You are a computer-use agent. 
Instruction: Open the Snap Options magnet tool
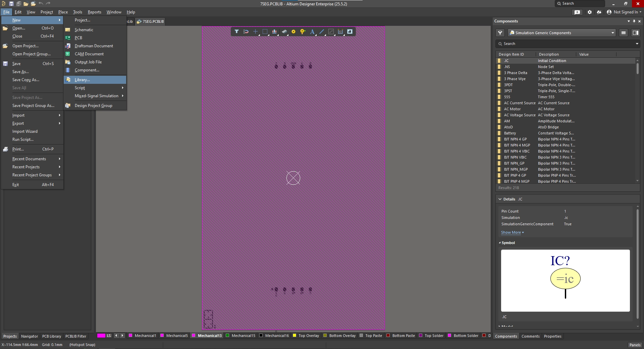click(246, 32)
